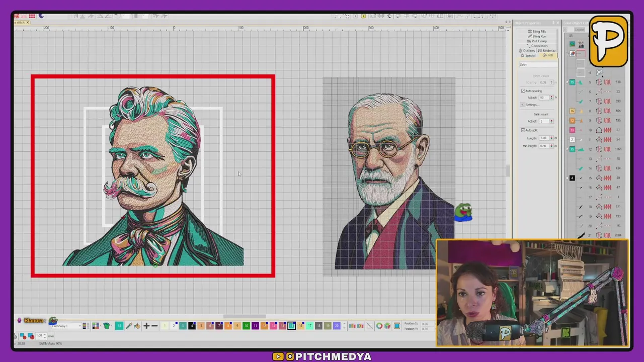Image resolution: width=644 pixels, height=362 pixels.
Task: Open the Satin fill type dropdown
Action: click(538, 64)
